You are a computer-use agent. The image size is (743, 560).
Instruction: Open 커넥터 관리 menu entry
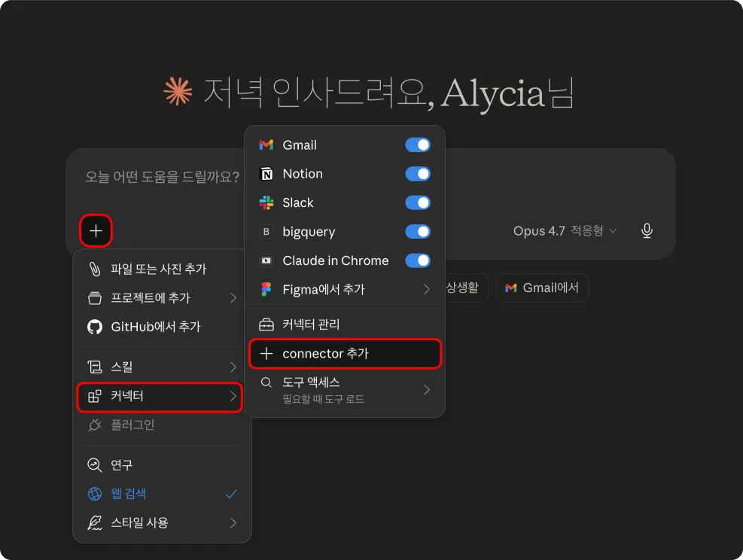point(345,324)
